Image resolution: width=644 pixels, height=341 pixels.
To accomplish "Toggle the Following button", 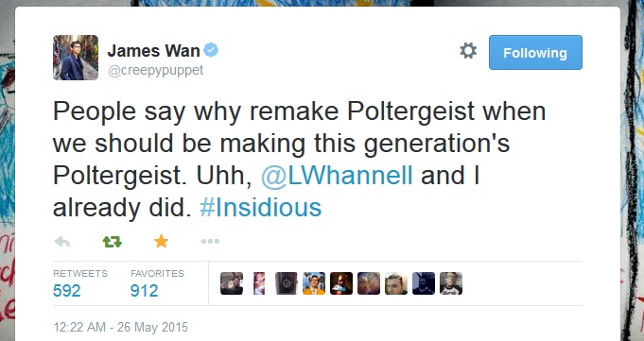I will tap(535, 53).
